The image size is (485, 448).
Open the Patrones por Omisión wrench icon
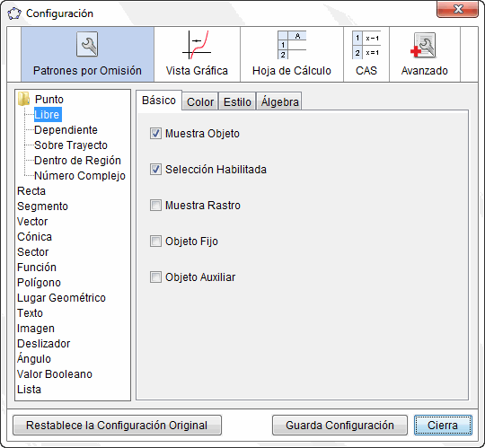coord(87,44)
